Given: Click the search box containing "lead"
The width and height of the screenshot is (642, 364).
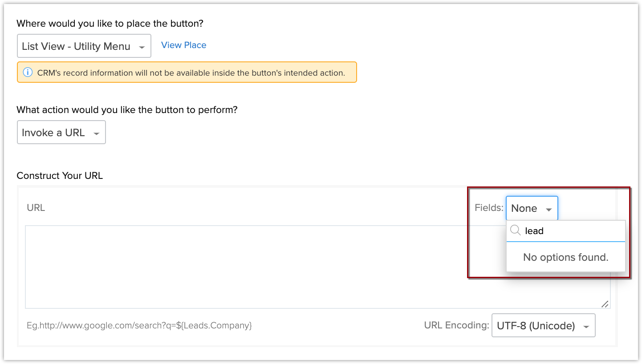Looking at the screenshot, I should pyautogui.click(x=572, y=231).
